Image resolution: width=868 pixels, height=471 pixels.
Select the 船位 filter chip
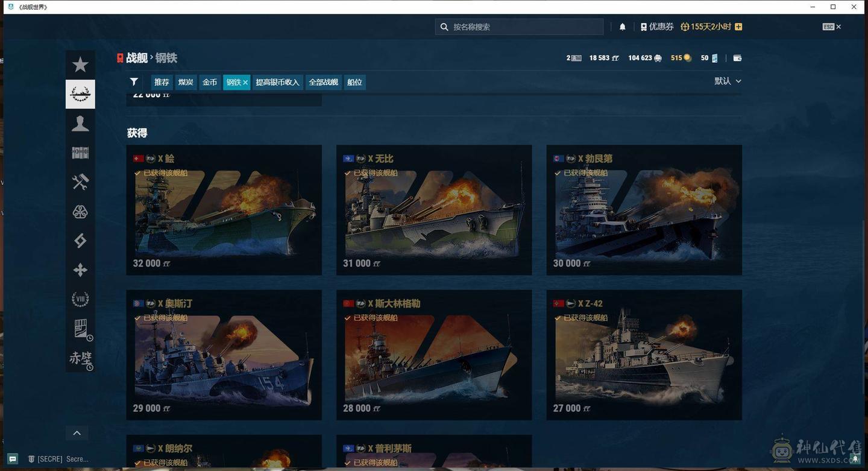(355, 82)
